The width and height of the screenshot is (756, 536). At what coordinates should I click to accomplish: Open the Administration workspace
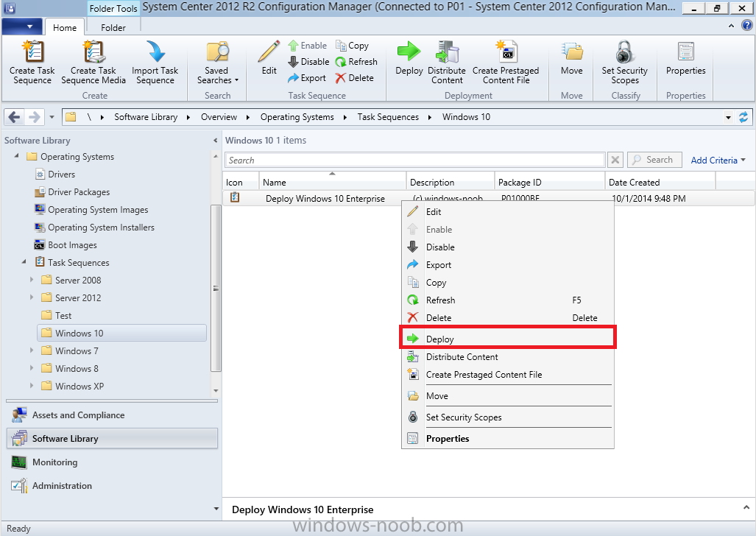coord(112,486)
